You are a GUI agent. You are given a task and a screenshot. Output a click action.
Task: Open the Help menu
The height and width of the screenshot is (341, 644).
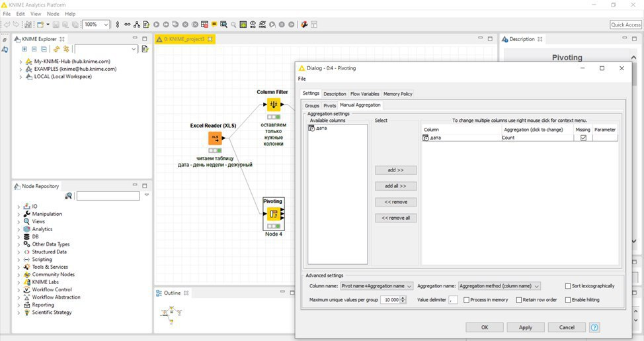(70, 14)
